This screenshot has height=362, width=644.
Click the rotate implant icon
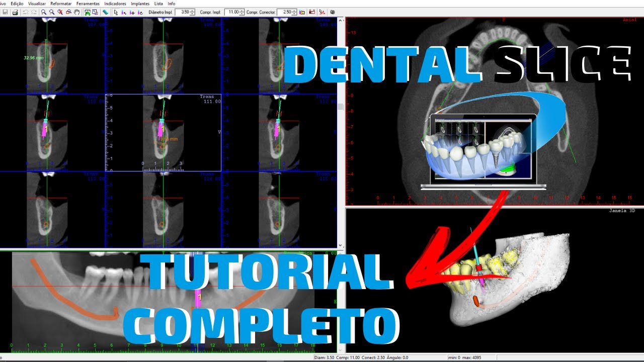click(x=140, y=12)
